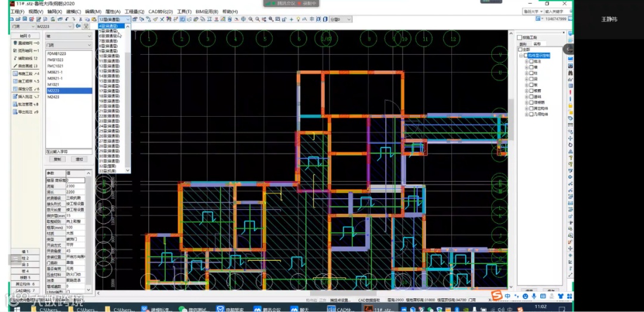
Task: Switch to the 图例 tab
Action: pos(523,44)
